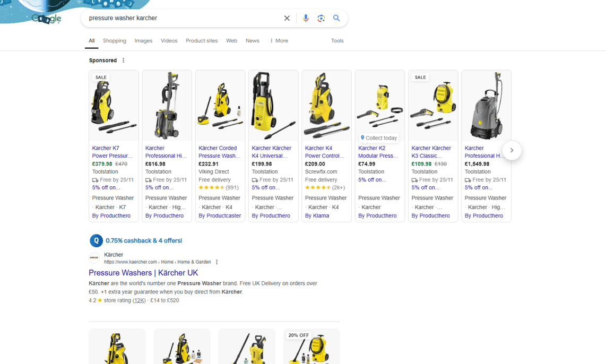The width and height of the screenshot is (606, 364).
Task: Open the 20% OFF product thumbnail
Action: tap(311, 346)
